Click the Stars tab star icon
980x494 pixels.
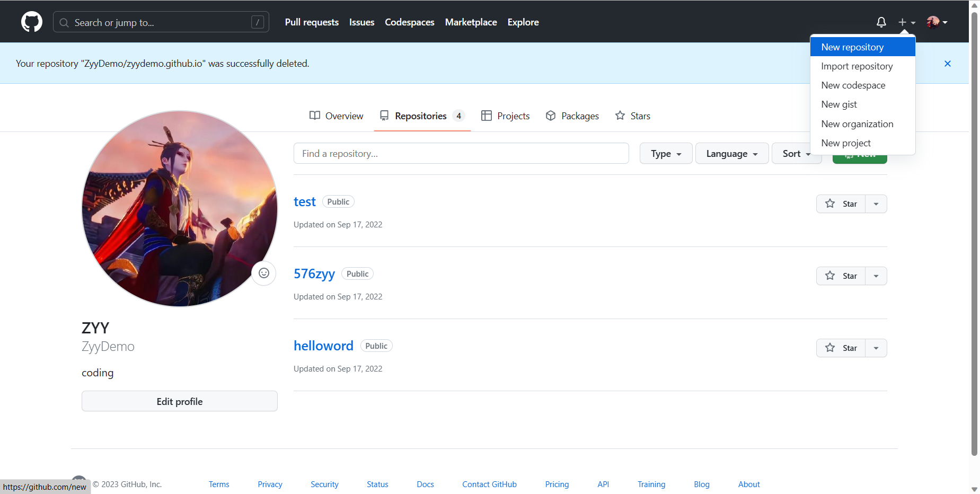[620, 116]
